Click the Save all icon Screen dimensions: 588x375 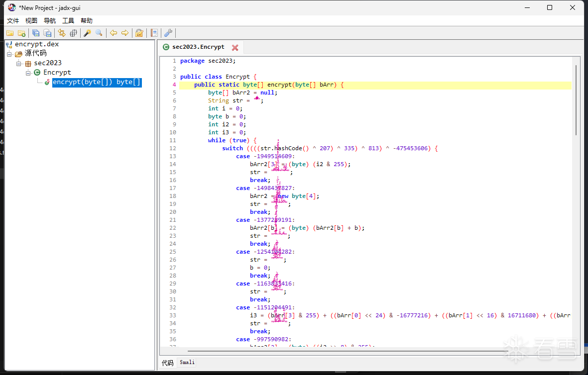pyautogui.click(x=36, y=33)
